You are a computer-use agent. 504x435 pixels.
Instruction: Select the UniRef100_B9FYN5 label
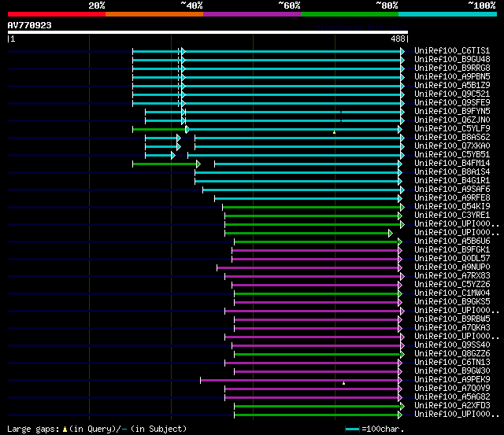pos(452,112)
